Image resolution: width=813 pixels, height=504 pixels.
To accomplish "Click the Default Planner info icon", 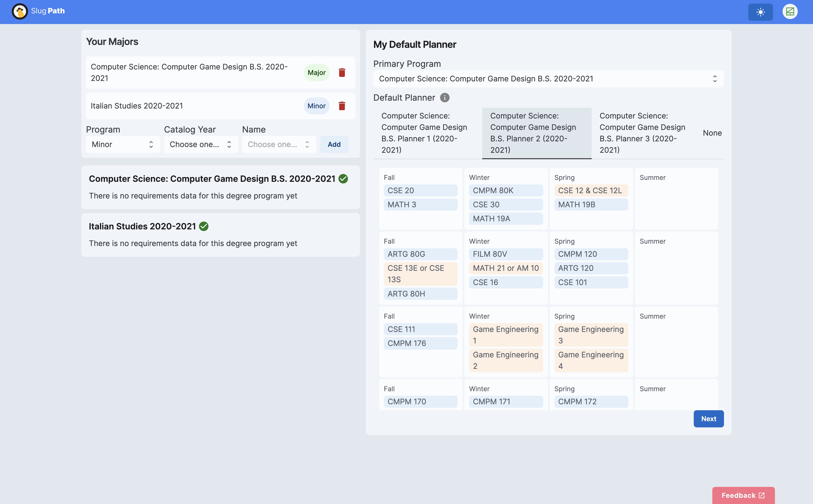I will click(444, 98).
